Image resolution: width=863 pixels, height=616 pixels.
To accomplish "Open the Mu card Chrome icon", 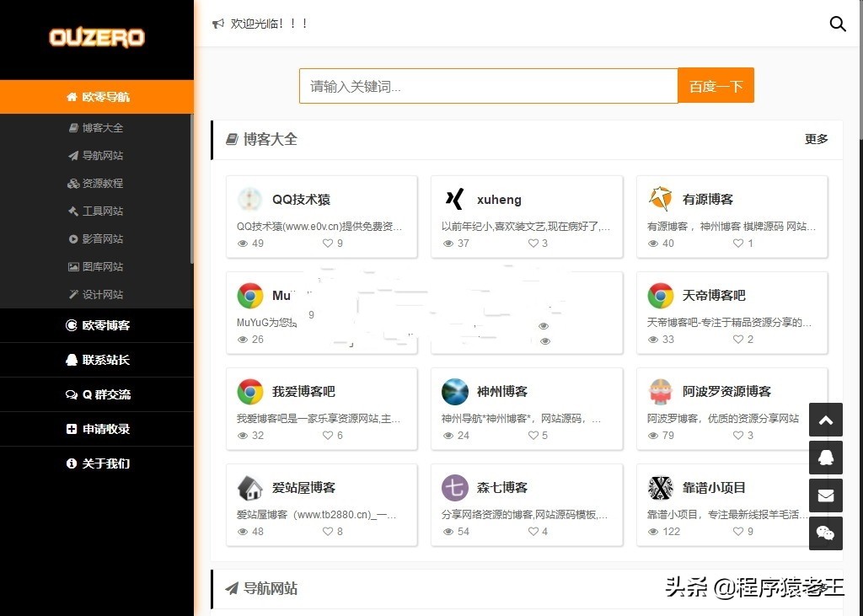I will (x=249, y=296).
